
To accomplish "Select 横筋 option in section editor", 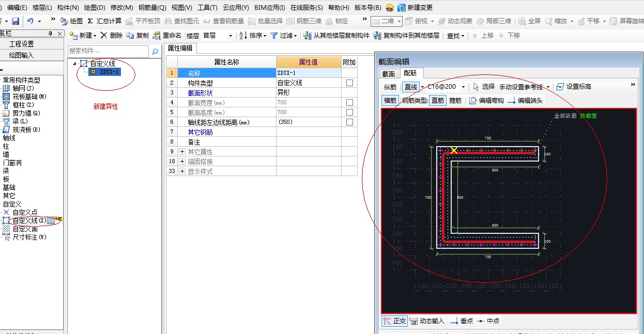I will 390,101.
